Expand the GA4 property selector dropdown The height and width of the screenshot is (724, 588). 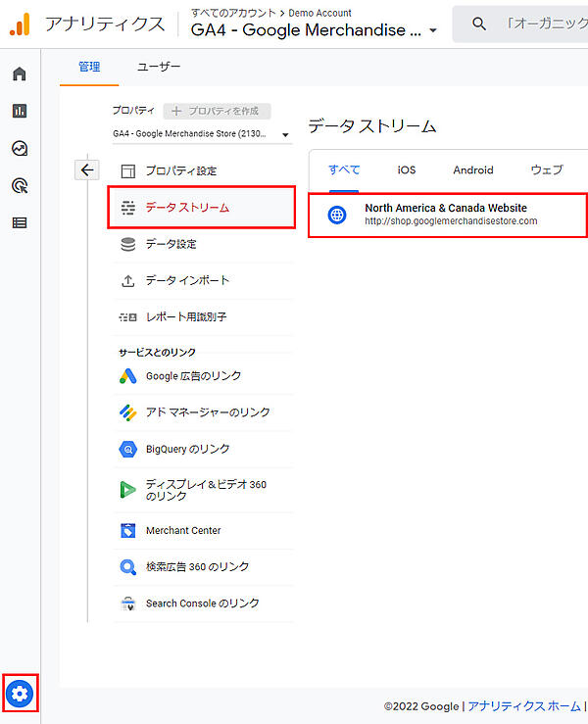click(202, 134)
